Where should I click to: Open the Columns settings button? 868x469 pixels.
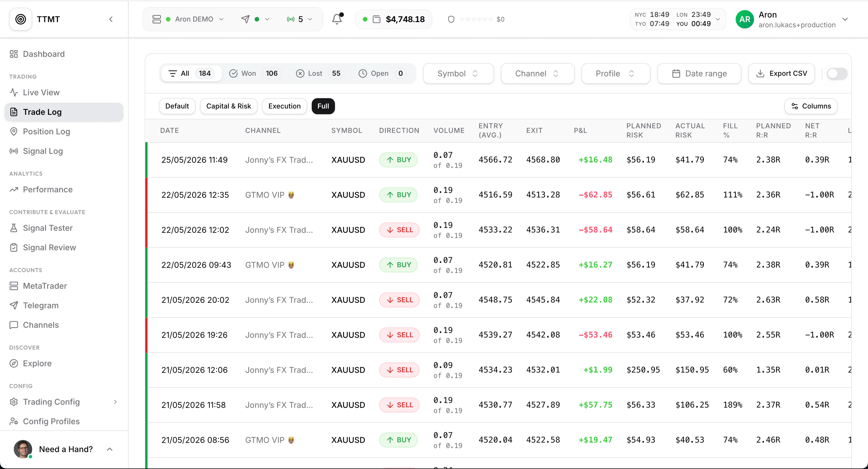(x=811, y=106)
